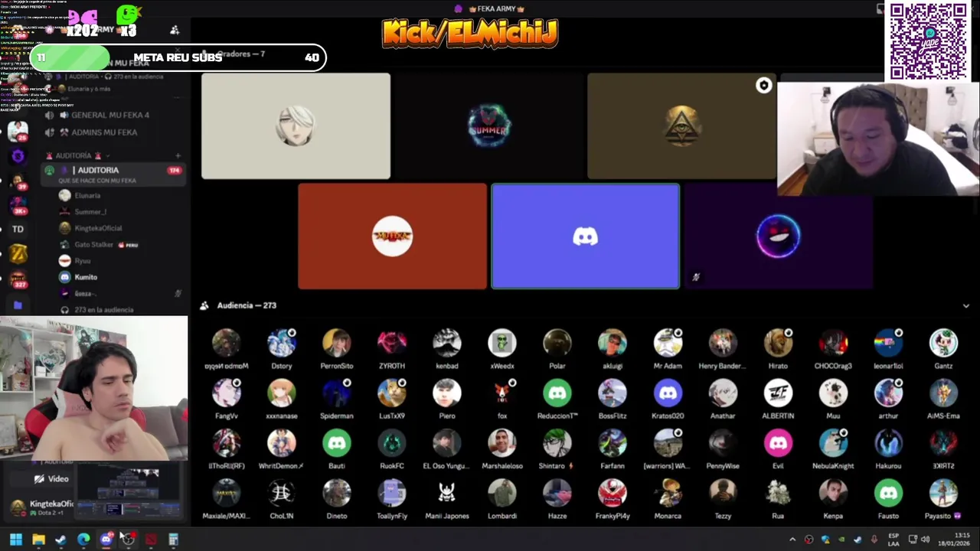
Task: Open audience member Fausto's avatar
Action: [888, 494]
